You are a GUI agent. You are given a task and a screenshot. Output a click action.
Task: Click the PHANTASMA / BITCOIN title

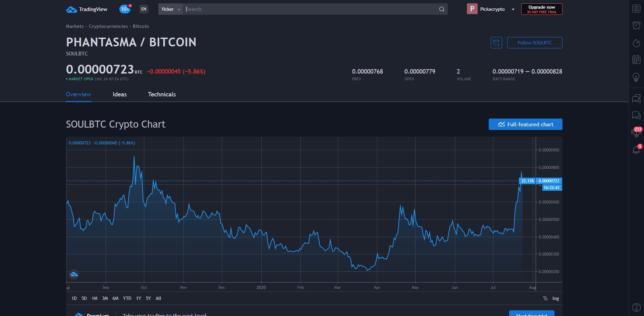pyautogui.click(x=131, y=42)
